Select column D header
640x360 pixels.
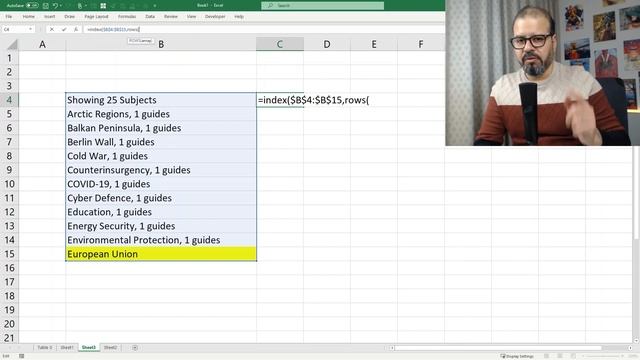(x=327, y=44)
